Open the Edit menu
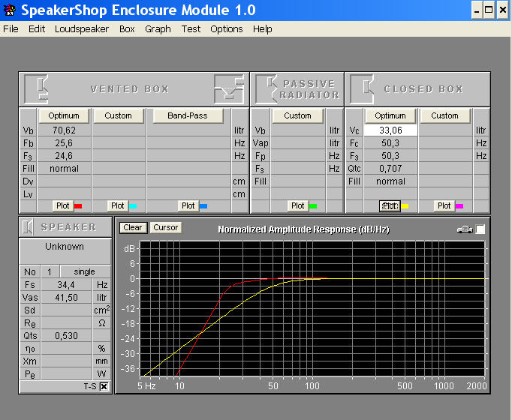Screen dimensions: 512x420 click(37, 29)
